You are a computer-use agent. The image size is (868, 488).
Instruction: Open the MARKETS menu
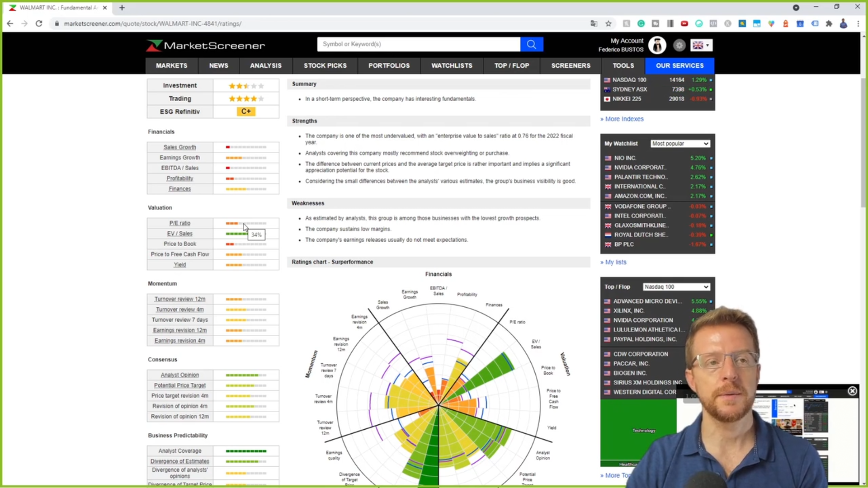click(x=171, y=66)
